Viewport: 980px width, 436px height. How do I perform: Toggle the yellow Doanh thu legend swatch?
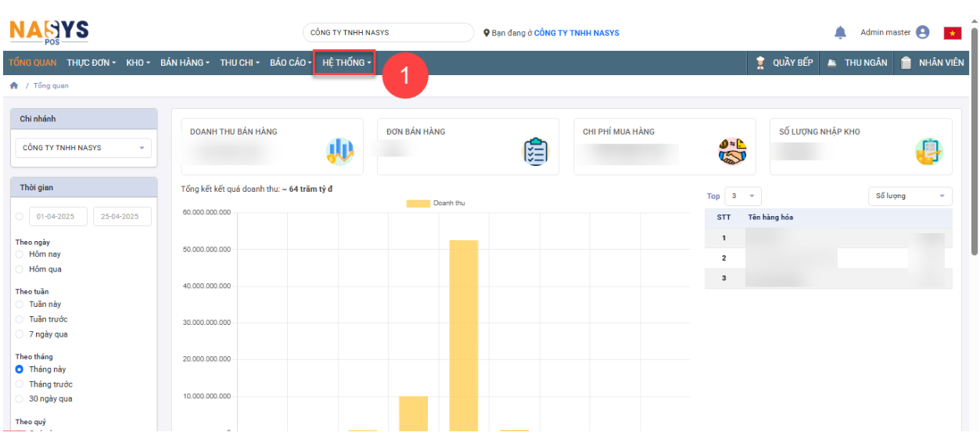click(418, 204)
